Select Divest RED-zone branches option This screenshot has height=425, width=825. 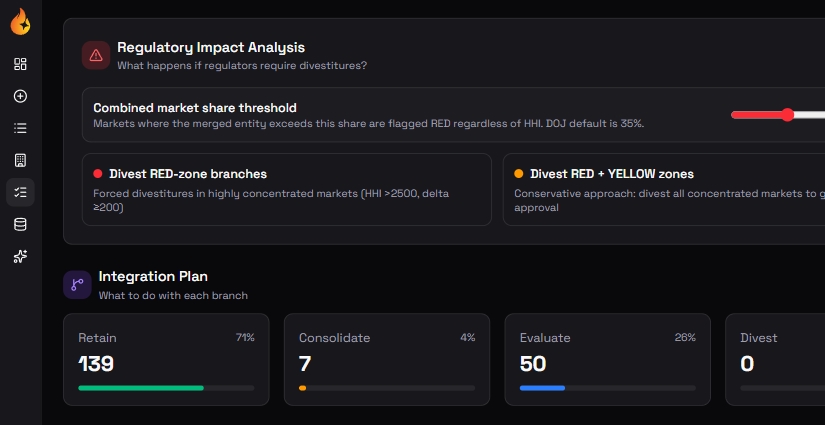[286, 189]
